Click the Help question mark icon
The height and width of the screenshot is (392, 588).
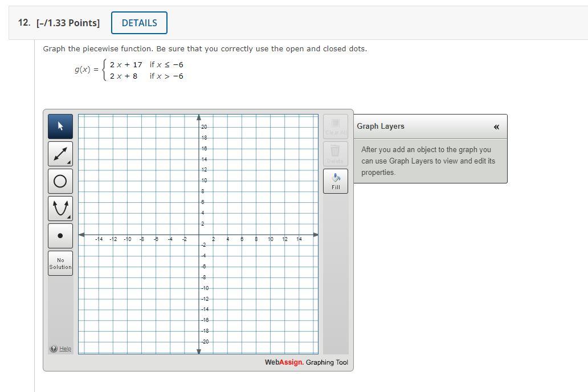(54, 348)
